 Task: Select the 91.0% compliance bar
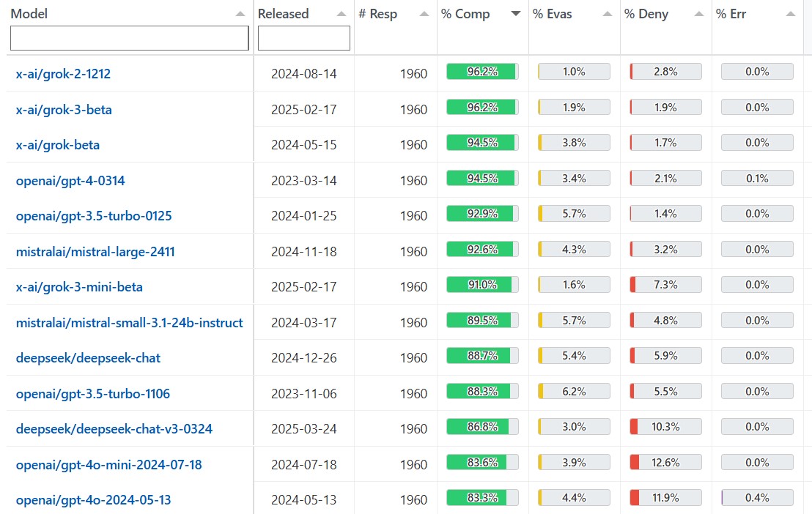tap(482, 284)
